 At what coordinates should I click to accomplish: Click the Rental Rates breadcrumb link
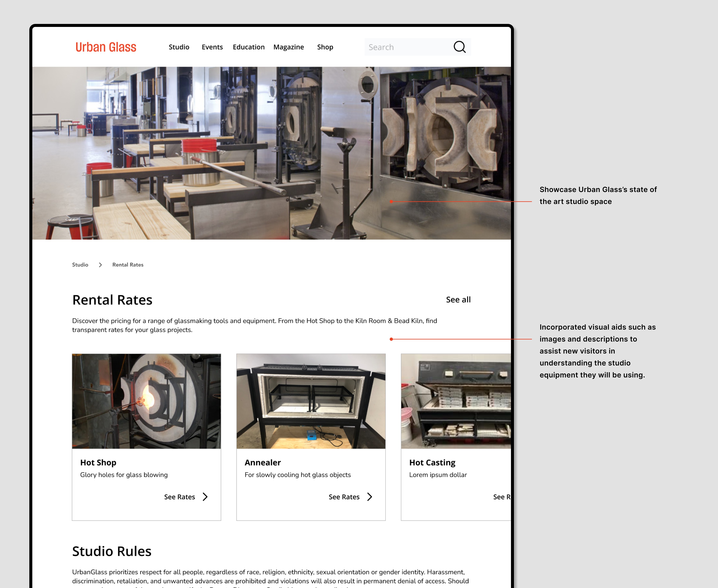(128, 265)
